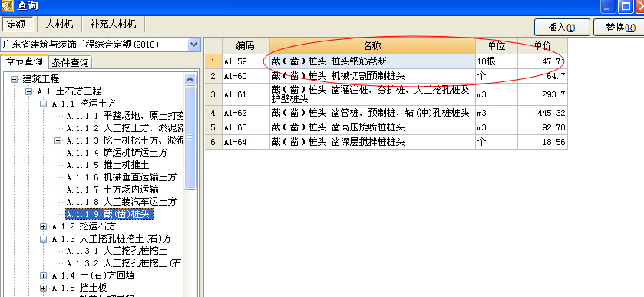Expand the A.1.4 土(石)方回填 node

click(43, 276)
